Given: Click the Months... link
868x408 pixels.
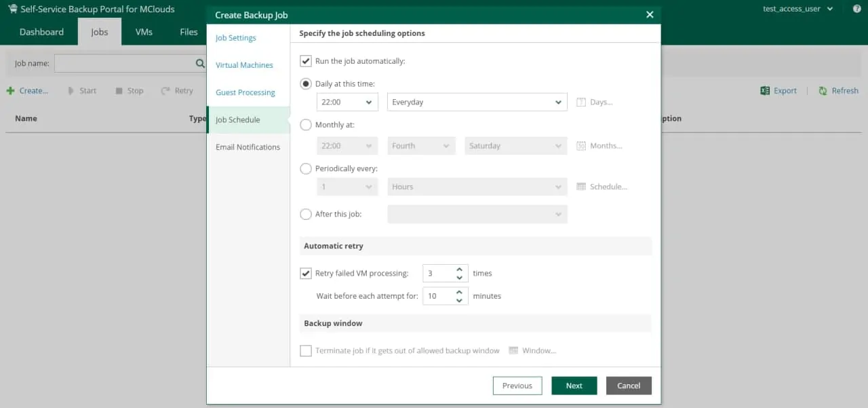Looking at the screenshot, I should 606,146.
